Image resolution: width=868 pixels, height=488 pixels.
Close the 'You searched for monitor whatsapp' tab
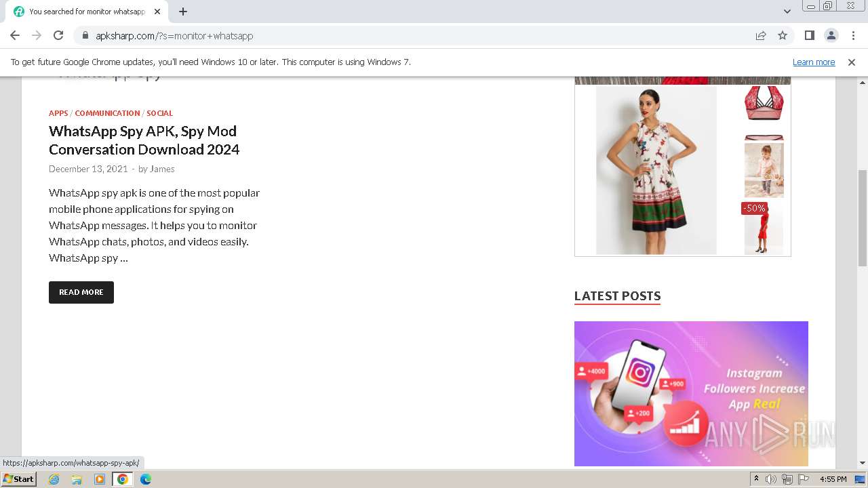click(x=157, y=12)
